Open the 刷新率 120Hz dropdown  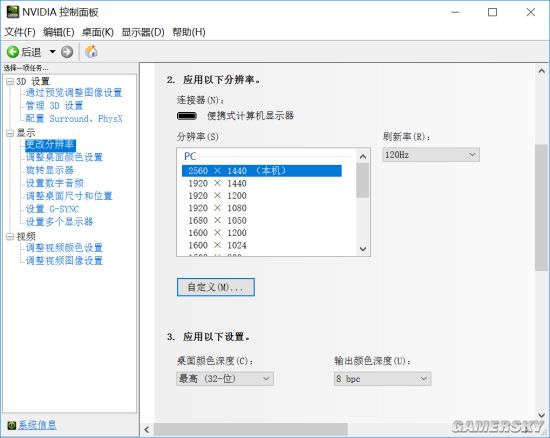coord(431,155)
